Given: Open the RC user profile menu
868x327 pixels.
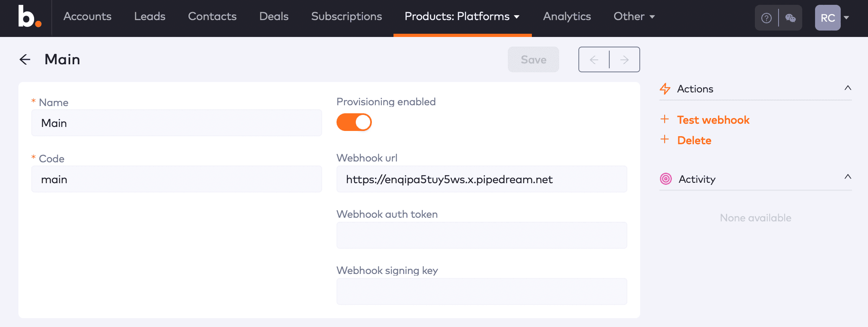Looking at the screenshot, I should coord(833,18).
